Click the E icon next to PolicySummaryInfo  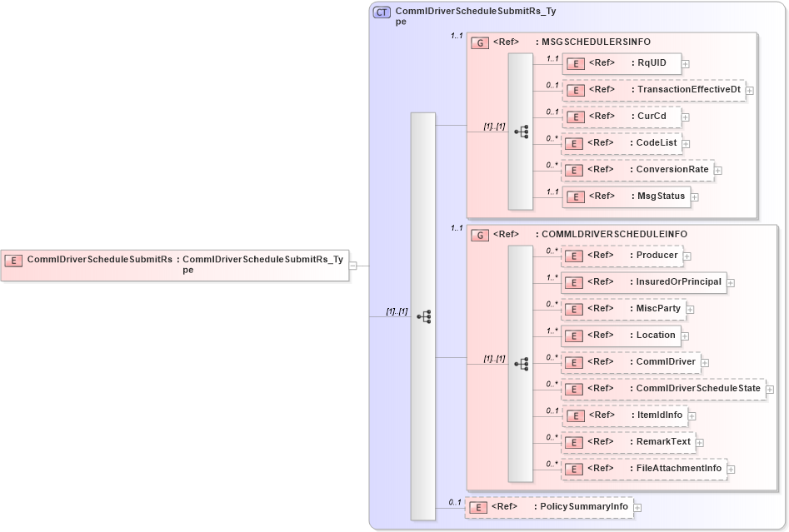pyautogui.click(x=477, y=506)
